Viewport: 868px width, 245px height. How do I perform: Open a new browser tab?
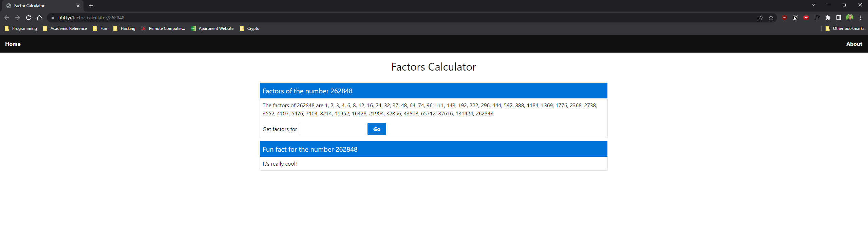tap(91, 6)
